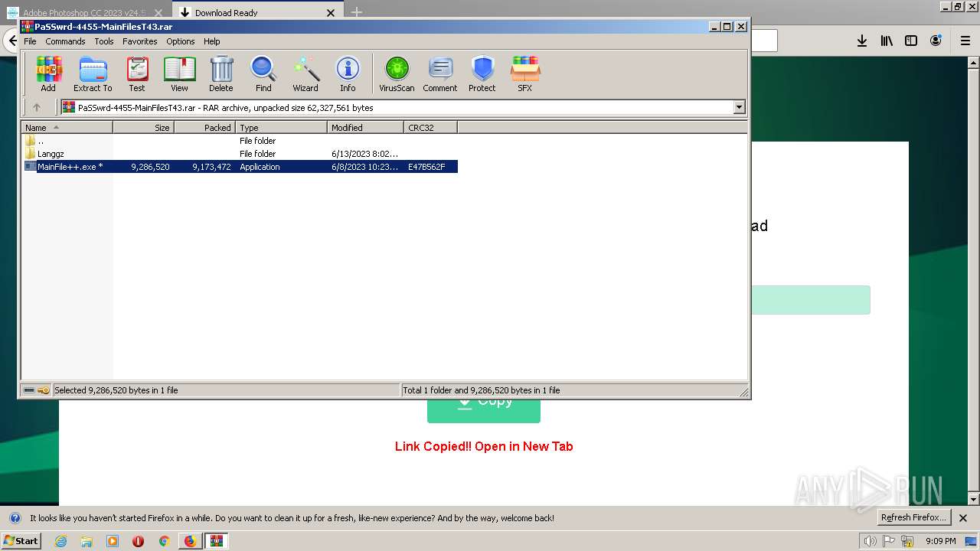The width and height of the screenshot is (980, 551).
Task: Click the Firefox page vertical scrollbar
Action: click(x=974, y=279)
